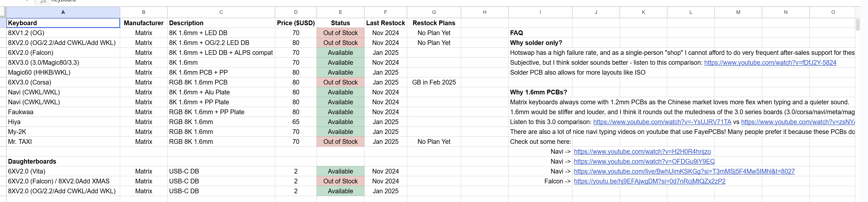868x202 pixels.
Task: Select column G header
Action: tap(434, 12)
